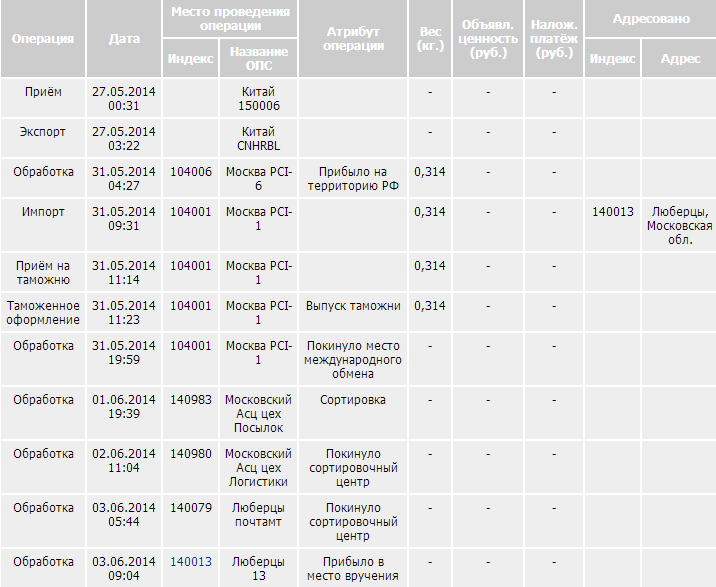Select the 'Адресовано' header

pos(650,18)
